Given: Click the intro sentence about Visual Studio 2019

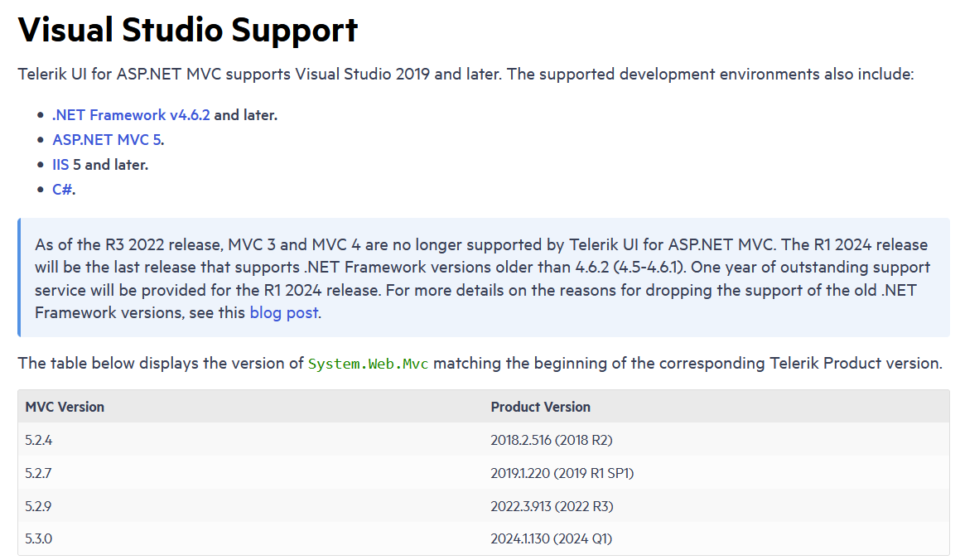Looking at the screenshot, I should (x=464, y=75).
